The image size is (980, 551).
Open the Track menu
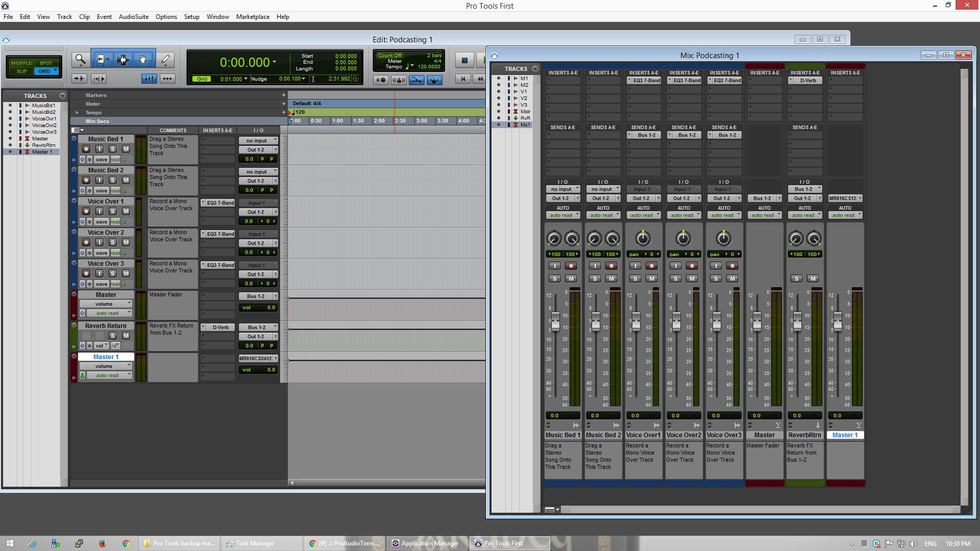click(x=64, y=16)
